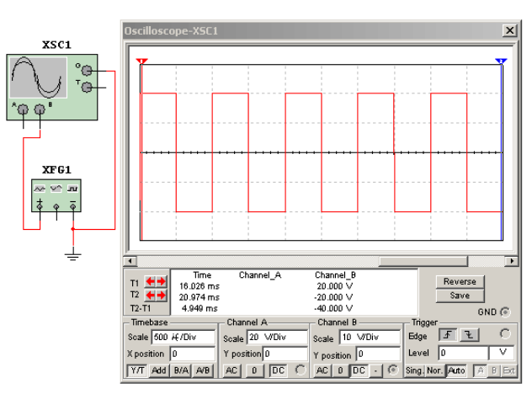Select Sing. trigger mode

click(414, 370)
